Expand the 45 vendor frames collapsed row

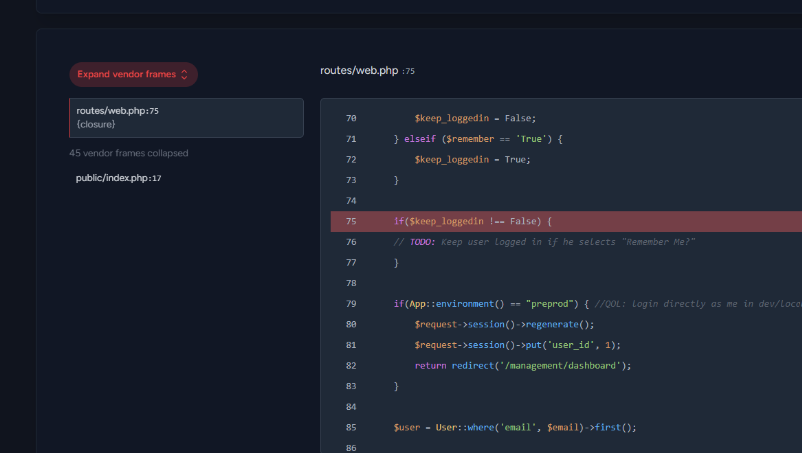[129, 153]
